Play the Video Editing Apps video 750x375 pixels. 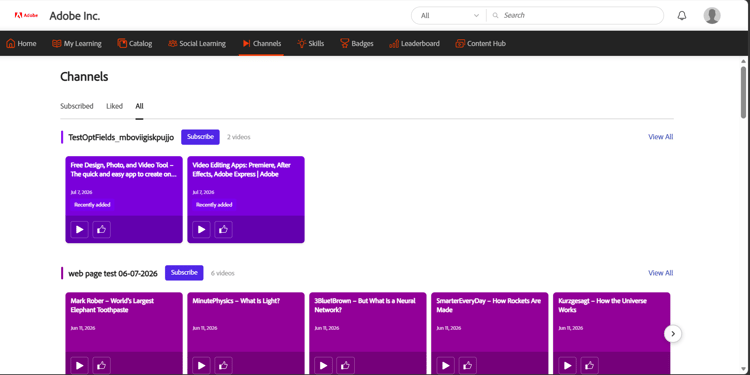coord(201,230)
